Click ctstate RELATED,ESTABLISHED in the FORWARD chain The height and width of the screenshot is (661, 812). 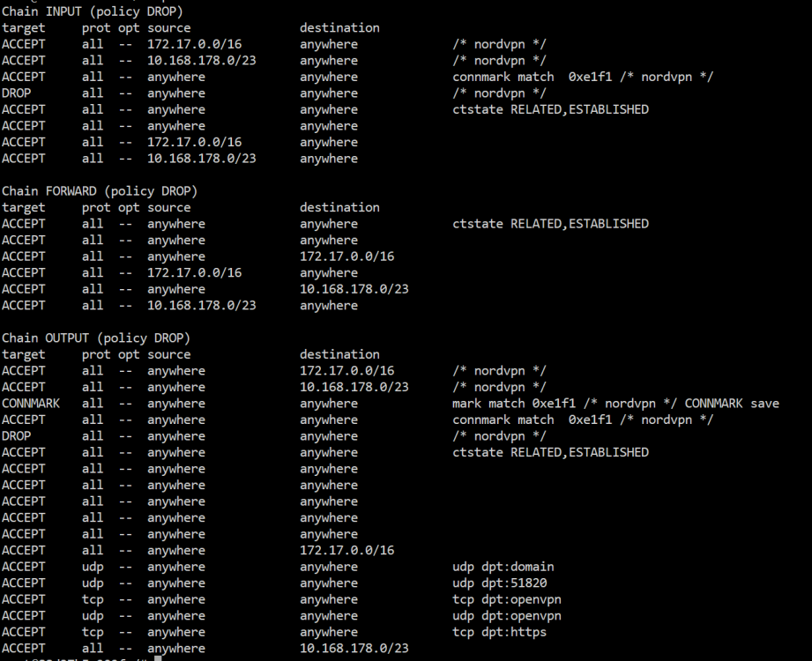click(550, 224)
